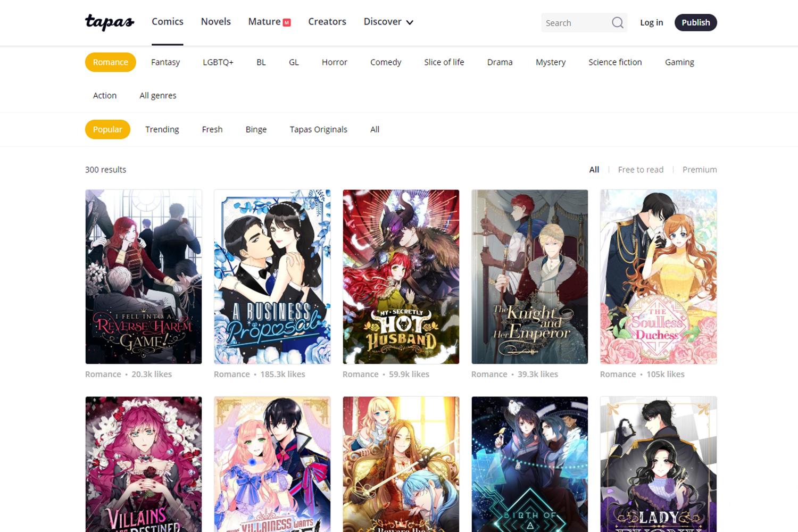Select All price filter
This screenshot has width=798, height=532.
(594, 170)
